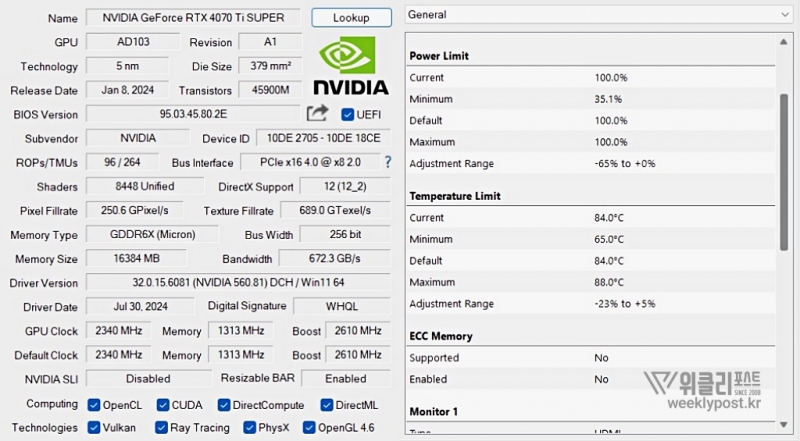The image size is (800, 441).
Task: Click the Die Size field 379 mm²
Action: coord(270,66)
